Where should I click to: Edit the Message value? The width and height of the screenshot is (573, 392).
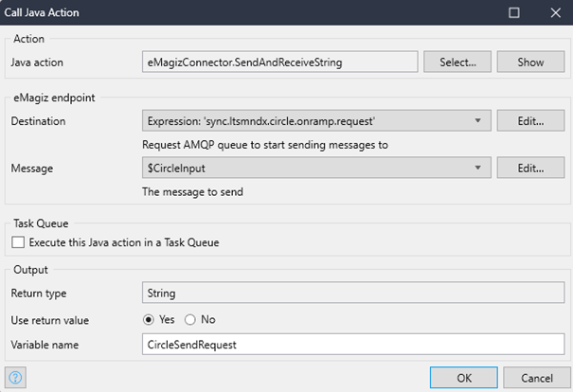(x=530, y=168)
